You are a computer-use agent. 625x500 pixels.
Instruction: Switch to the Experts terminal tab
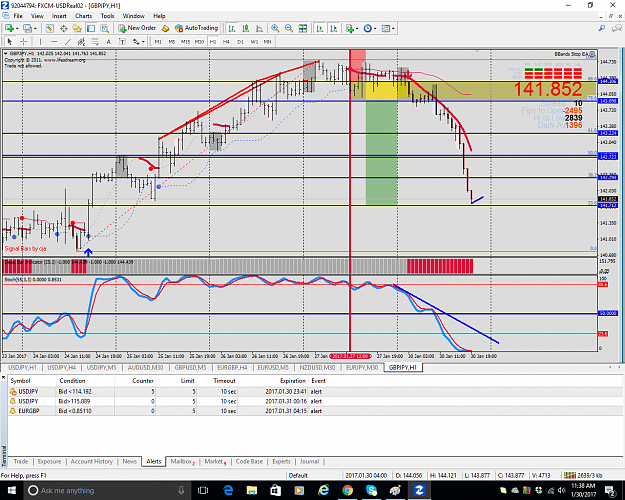281,461
